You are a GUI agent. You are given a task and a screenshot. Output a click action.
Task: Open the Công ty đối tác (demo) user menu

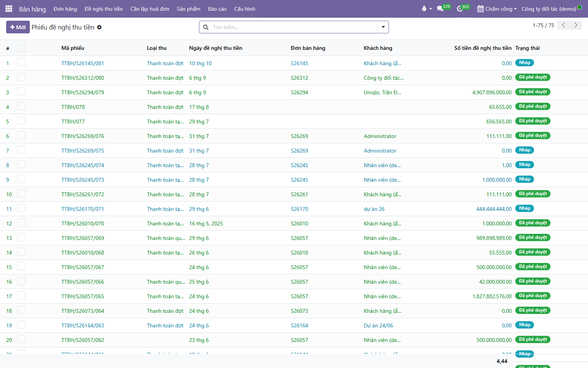pyautogui.click(x=552, y=9)
